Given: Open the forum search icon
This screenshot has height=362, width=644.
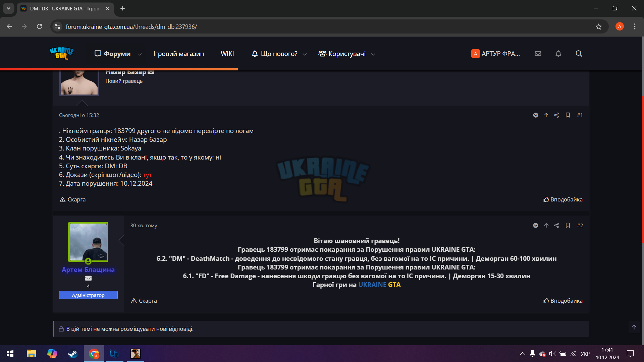Looking at the screenshot, I should (x=579, y=54).
